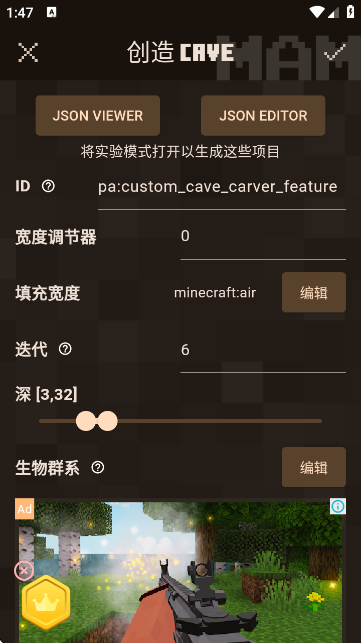The image size is (361, 643).
Task: Show help for 迭代 question mark icon
Action: tap(65, 349)
